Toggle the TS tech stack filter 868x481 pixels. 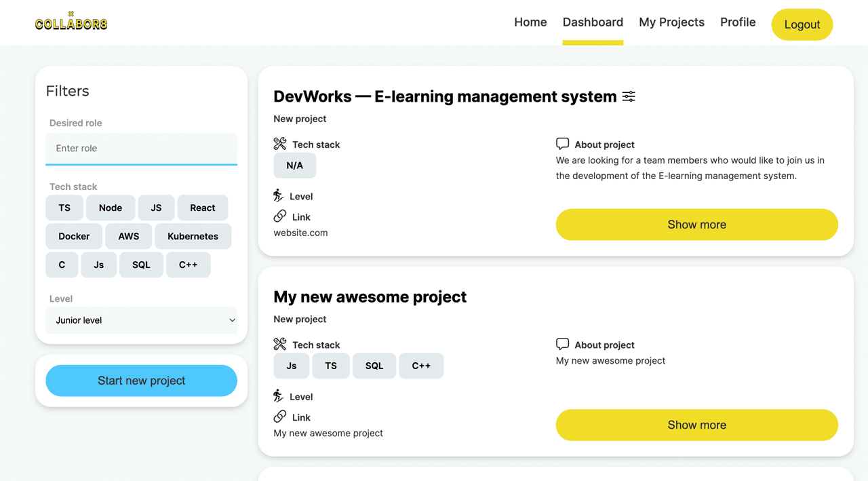64,208
